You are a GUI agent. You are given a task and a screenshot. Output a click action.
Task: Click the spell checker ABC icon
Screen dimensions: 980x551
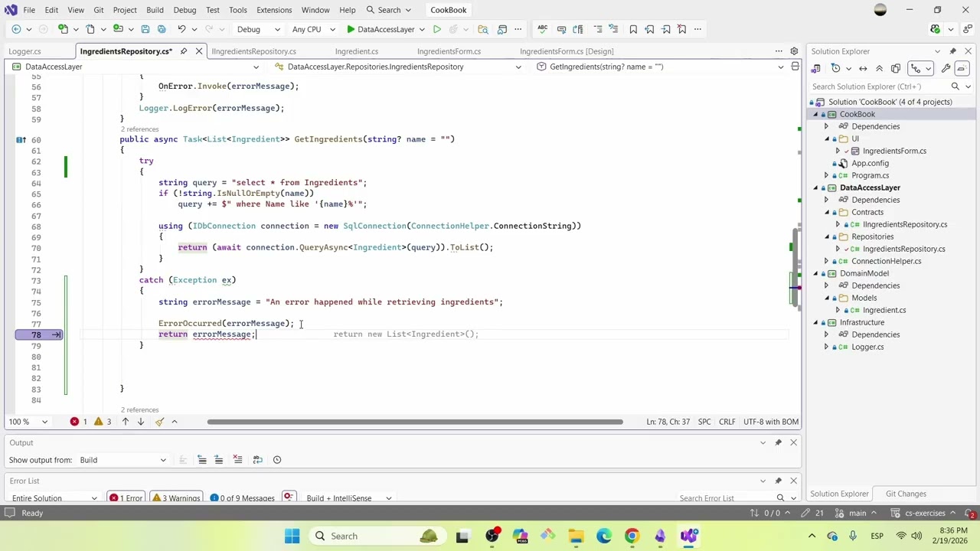pos(542,29)
